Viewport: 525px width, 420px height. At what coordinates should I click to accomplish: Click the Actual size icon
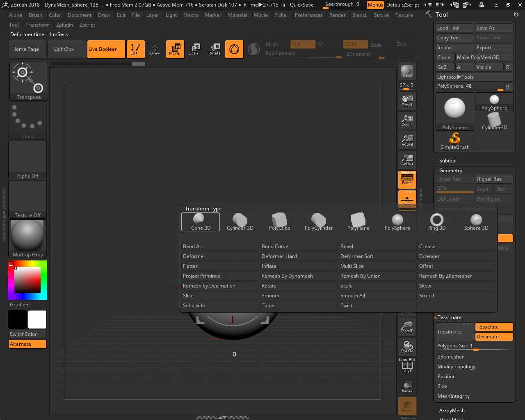click(x=407, y=140)
